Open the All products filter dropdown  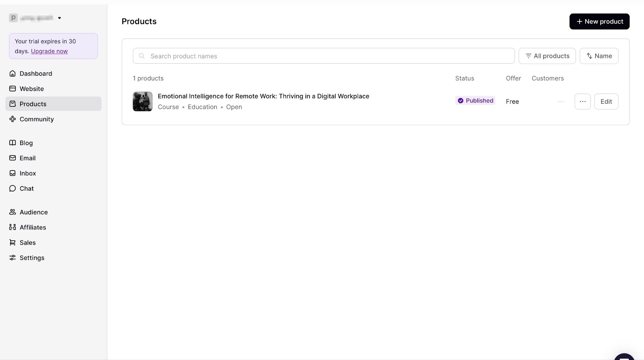click(547, 56)
